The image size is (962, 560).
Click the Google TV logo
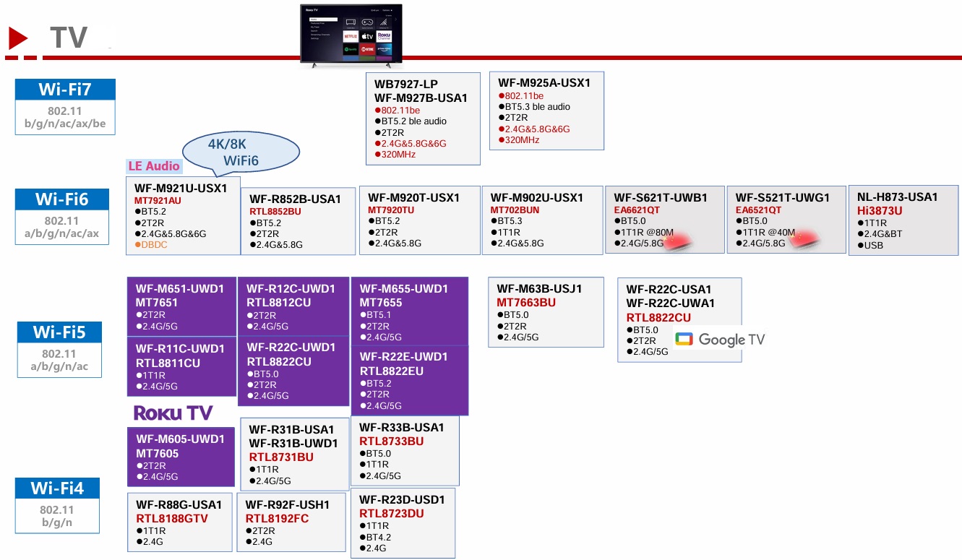coord(719,340)
